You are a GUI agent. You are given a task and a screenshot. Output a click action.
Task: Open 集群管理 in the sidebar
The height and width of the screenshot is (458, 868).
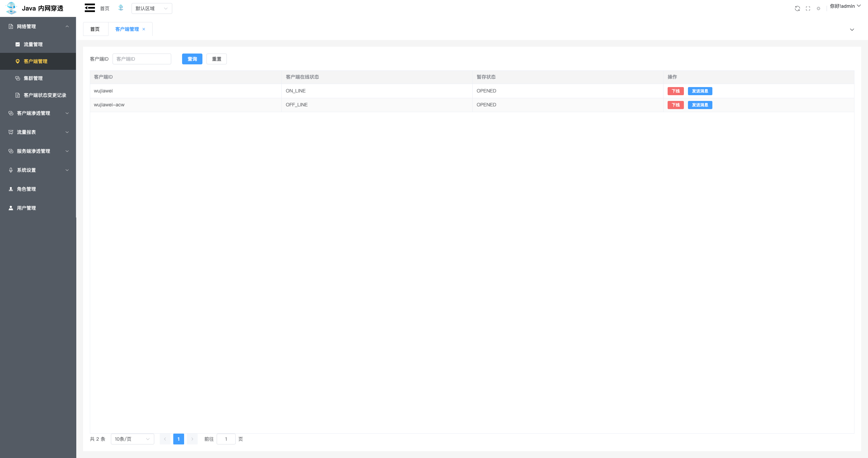[x=33, y=78]
